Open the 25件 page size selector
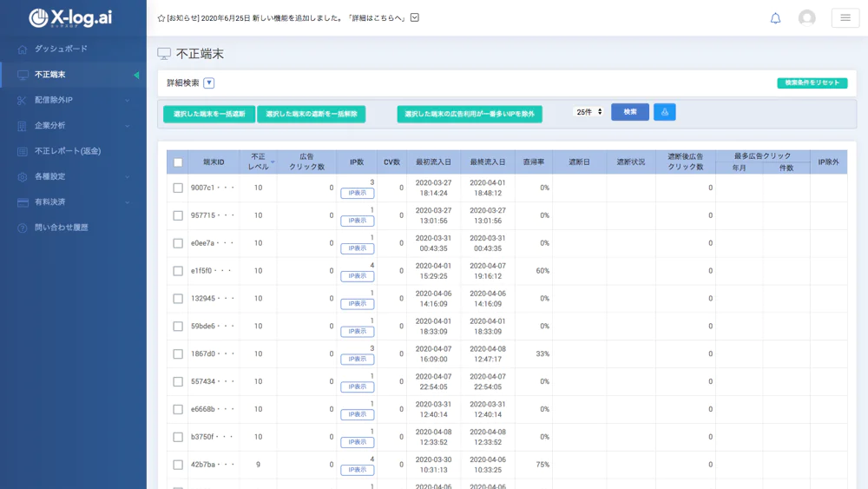Screen dimensions: 868x489 tap(589, 112)
